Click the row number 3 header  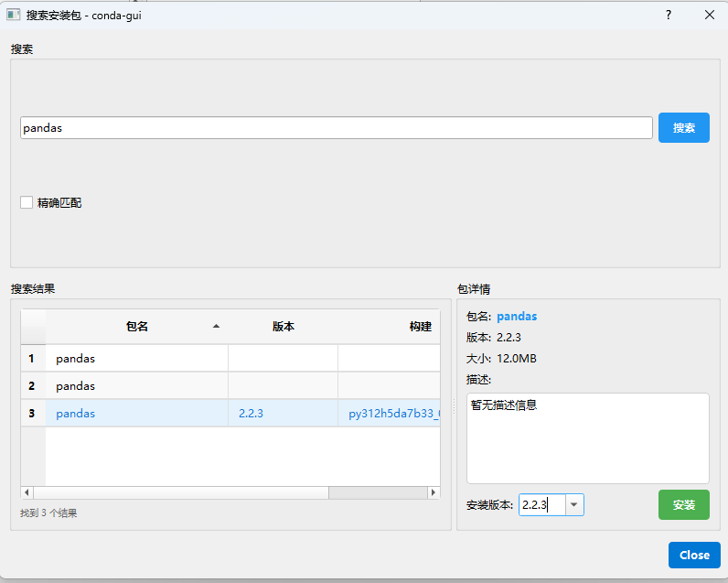coord(34,414)
